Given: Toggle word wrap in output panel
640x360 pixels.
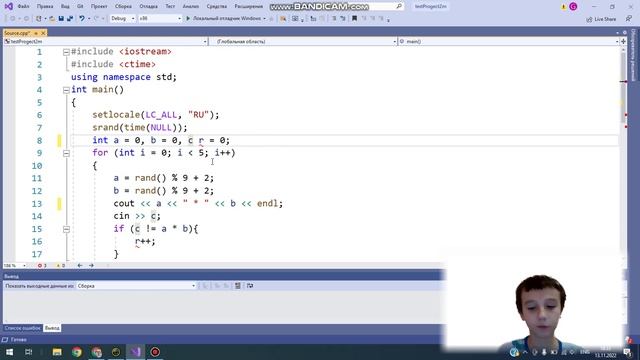Looking at the screenshot, I should tap(250, 286).
